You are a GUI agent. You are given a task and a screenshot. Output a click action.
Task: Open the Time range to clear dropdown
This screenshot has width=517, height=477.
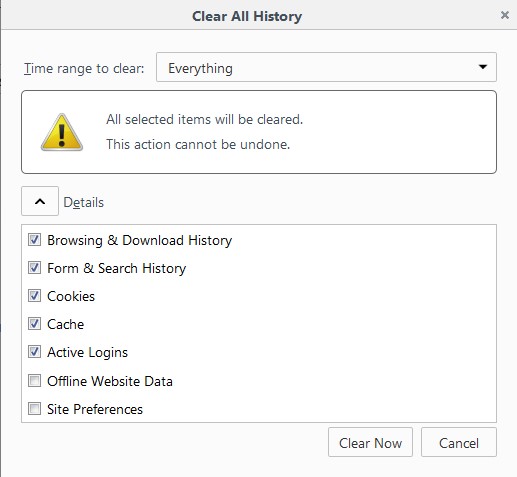pos(326,67)
